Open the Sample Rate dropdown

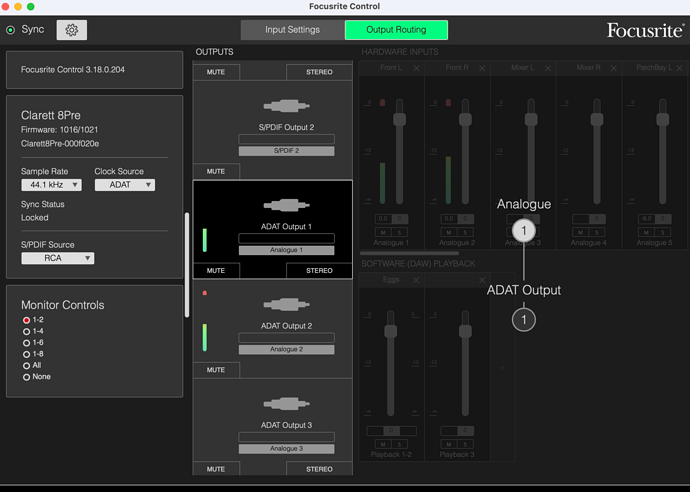point(51,185)
